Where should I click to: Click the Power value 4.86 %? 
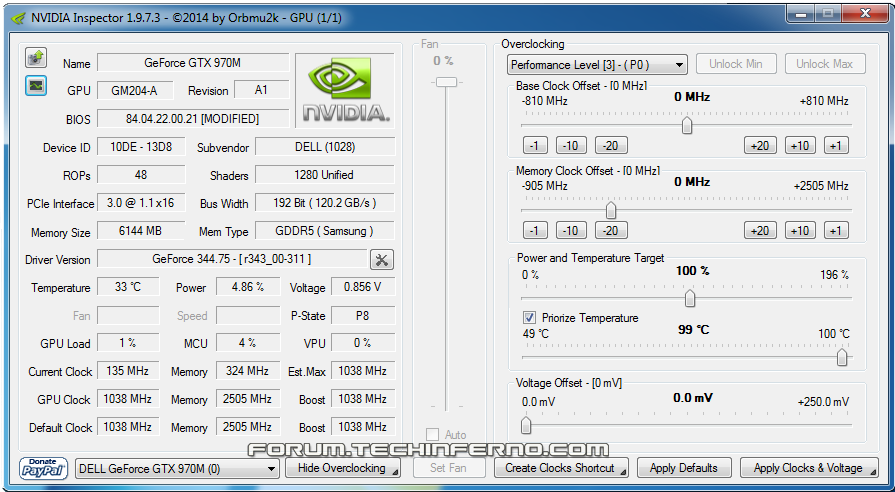(x=248, y=287)
